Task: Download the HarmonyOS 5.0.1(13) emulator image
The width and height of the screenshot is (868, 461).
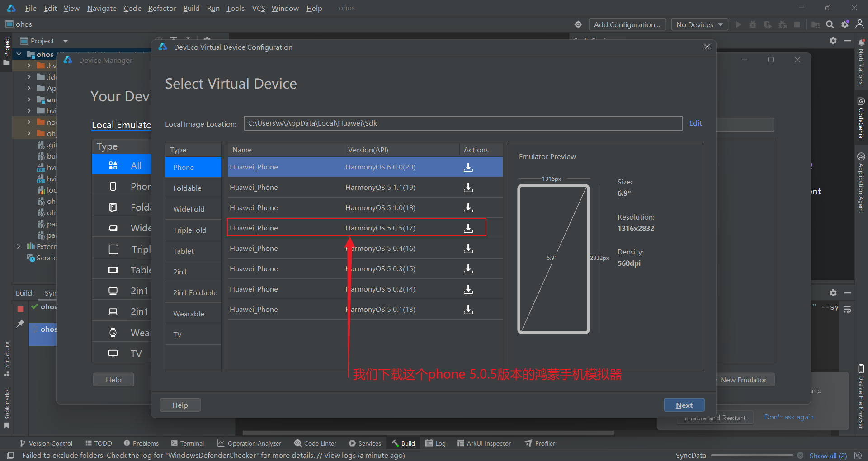Action: click(468, 310)
